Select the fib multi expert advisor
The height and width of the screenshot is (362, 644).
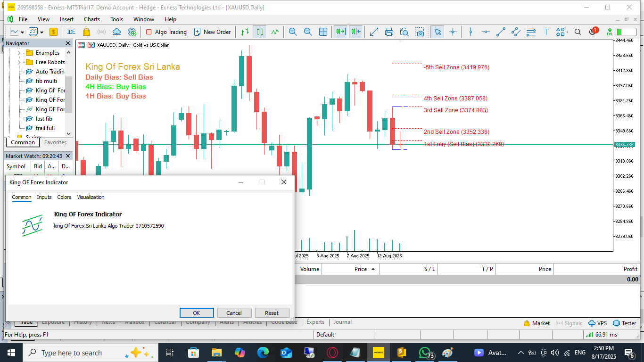46,81
